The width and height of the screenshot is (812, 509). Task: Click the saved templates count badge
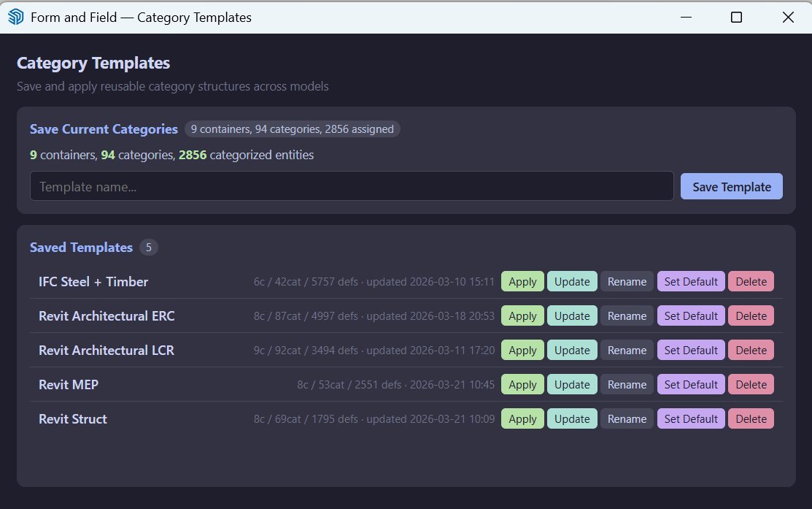coord(148,247)
